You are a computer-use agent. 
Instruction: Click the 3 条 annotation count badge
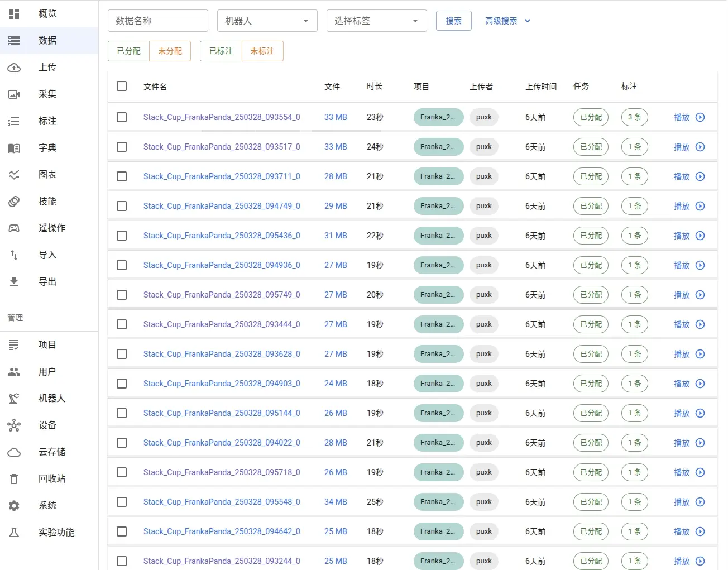click(635, 117)
